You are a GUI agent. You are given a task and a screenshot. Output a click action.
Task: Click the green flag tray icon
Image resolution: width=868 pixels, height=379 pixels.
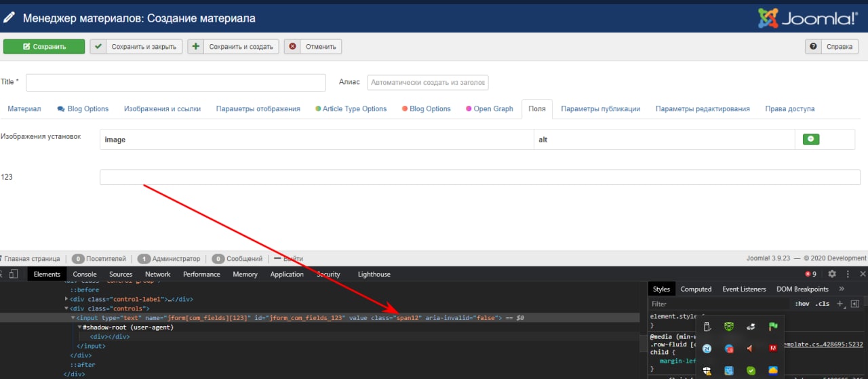pyautogui.click(x=773, y=327)
